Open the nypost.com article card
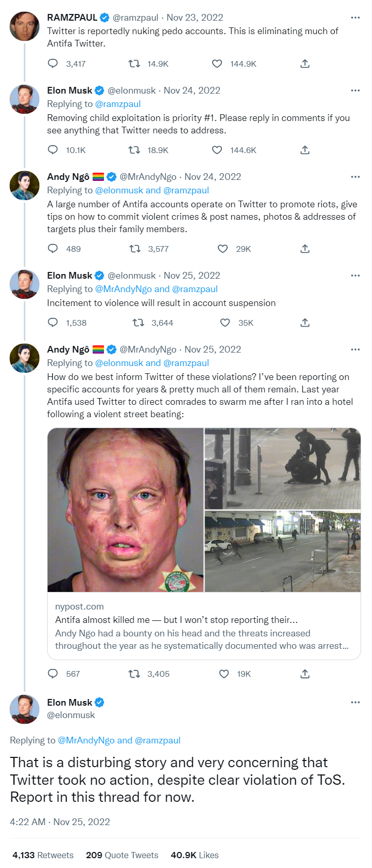 point(204,620)
